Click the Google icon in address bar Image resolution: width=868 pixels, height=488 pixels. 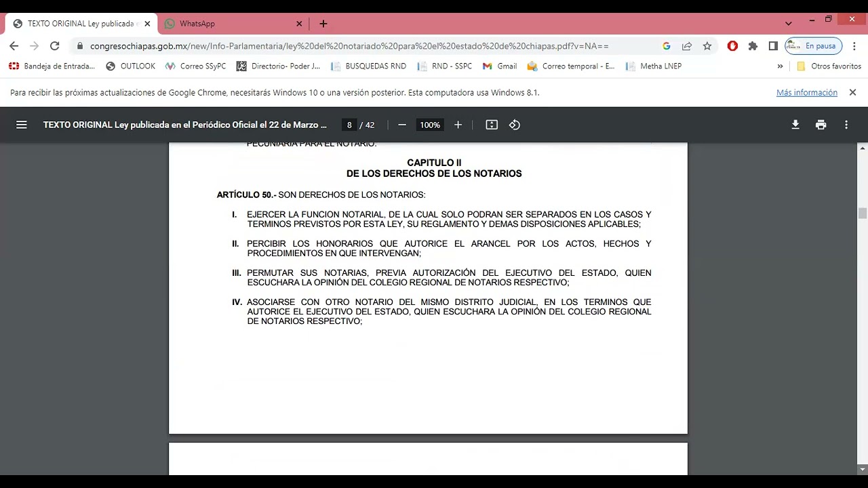click(x=667, y=46)
